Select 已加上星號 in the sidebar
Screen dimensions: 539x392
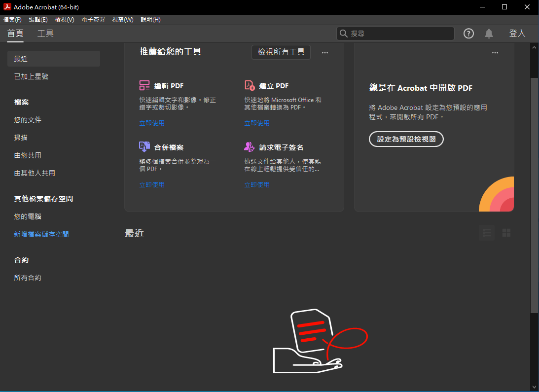pos(31,76)
